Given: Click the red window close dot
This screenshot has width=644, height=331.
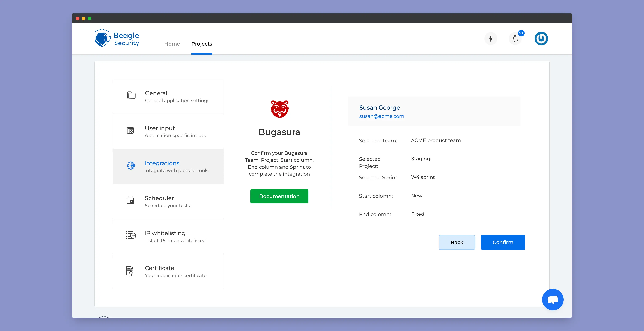Looking at the screenshot, I should (77, 18).
